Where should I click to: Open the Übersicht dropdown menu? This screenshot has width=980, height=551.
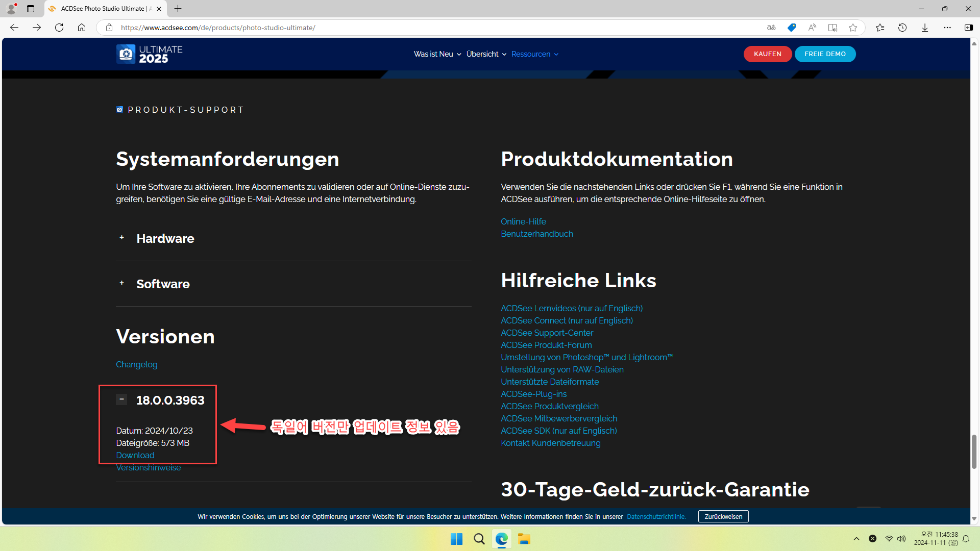pyautogui.click(x=486, y=54)
